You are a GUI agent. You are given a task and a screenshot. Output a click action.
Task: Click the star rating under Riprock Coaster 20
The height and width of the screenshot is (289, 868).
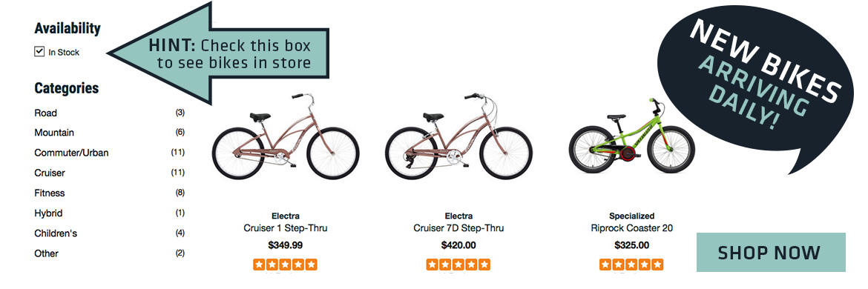coord(631,265)
